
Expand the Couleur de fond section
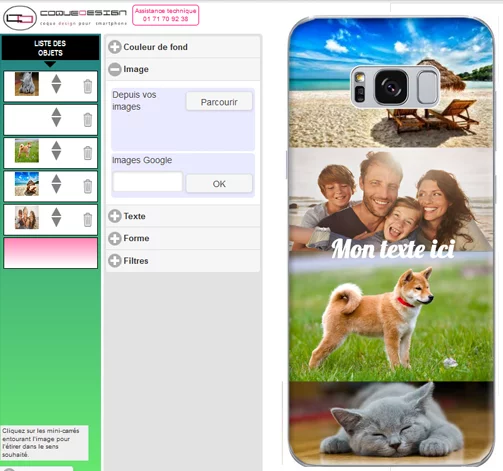pos(115,47)
